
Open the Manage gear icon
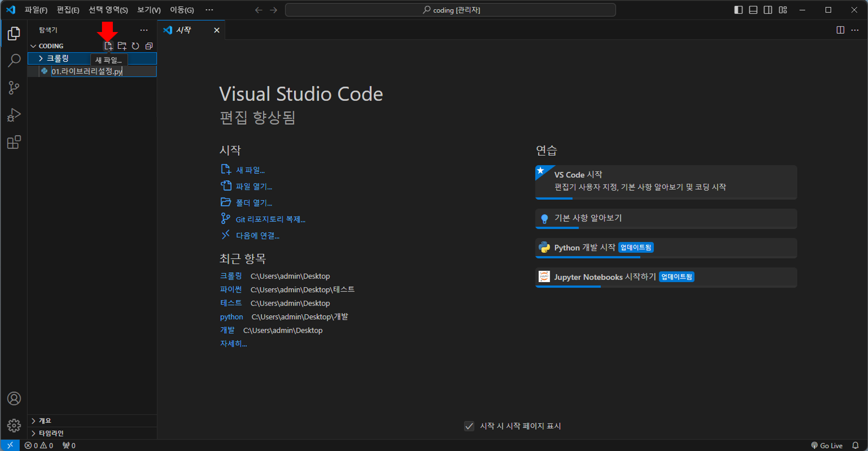14,425
